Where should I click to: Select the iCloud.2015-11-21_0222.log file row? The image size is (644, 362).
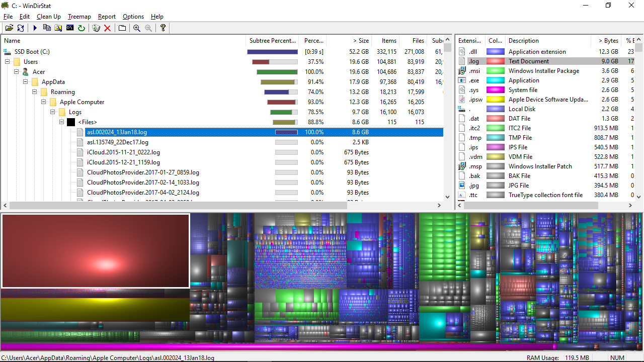tap(222, 152)
